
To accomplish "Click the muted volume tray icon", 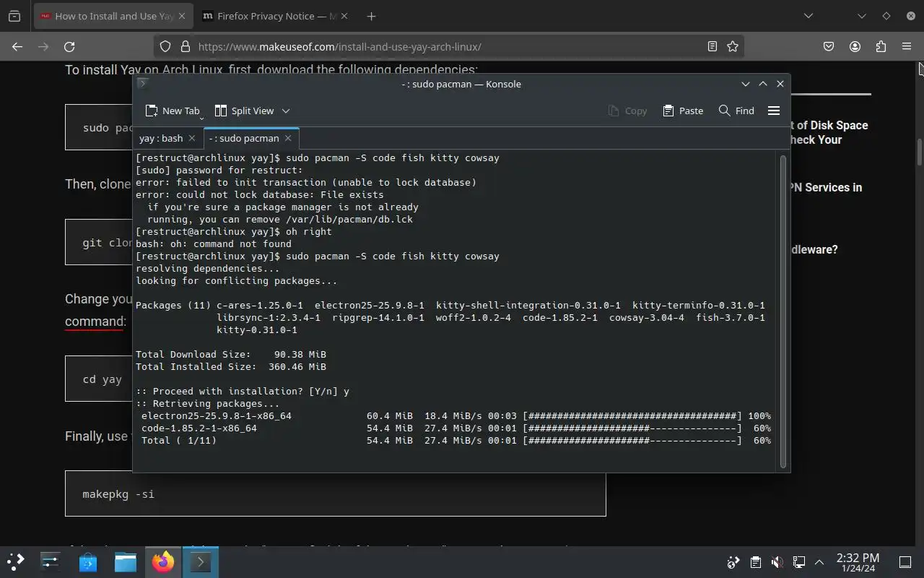I will click(777, 562).
